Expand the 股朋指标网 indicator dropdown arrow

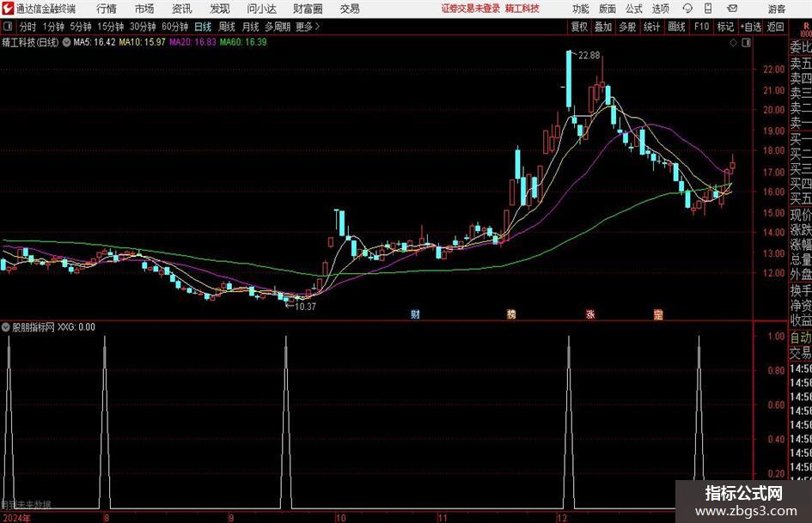pyautogui.click(x=6, y=326)
